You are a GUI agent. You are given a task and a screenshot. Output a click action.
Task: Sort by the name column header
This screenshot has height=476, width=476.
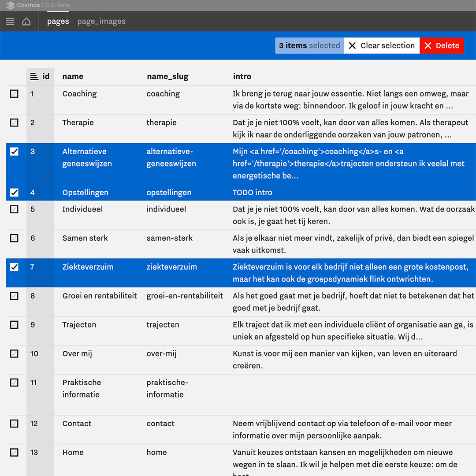point(73,77)
